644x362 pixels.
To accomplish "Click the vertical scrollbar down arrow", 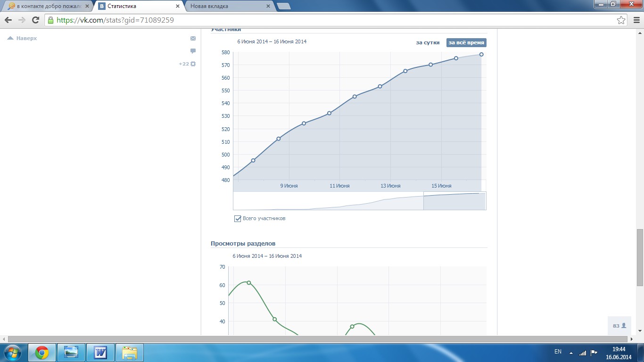I will pos(640,332).
